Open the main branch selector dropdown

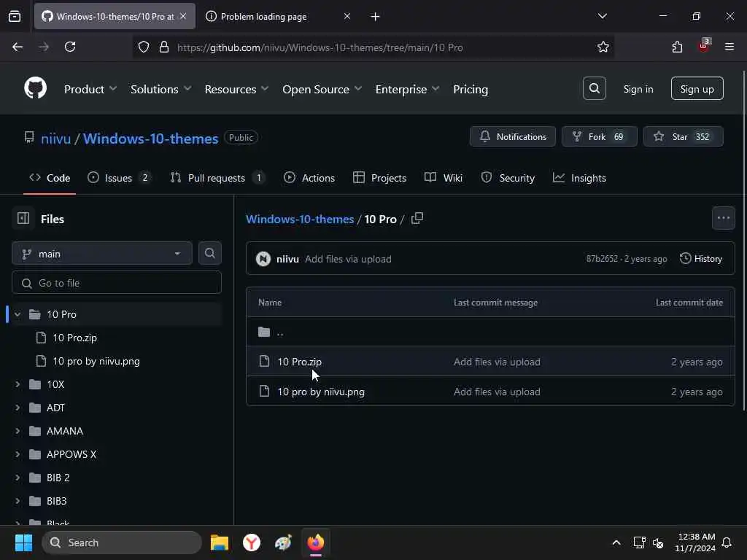tap(102, 253)
